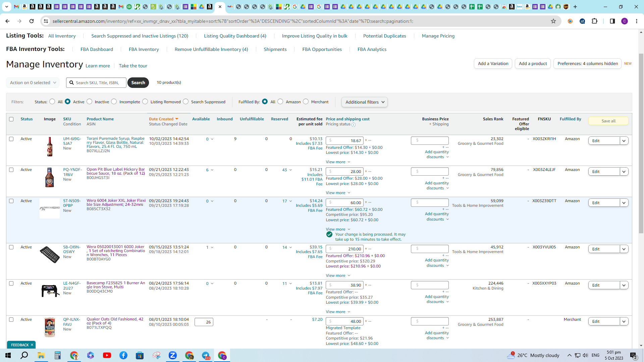
Task: Expand View more for Open Pit sauce
Action: point(338,193)
